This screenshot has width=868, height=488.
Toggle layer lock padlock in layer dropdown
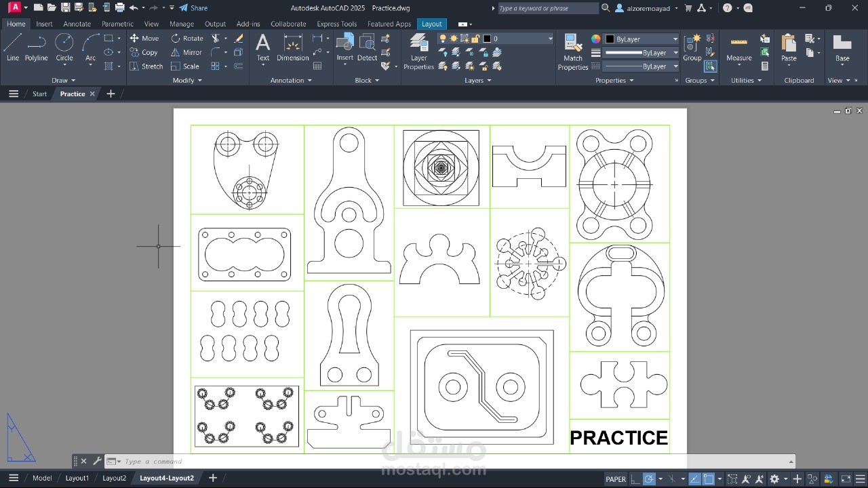[x=475, y=39]
